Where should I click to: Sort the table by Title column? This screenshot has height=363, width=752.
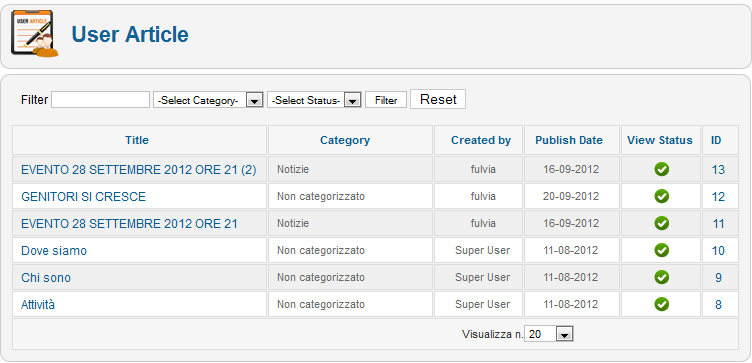tap(137, 140)
